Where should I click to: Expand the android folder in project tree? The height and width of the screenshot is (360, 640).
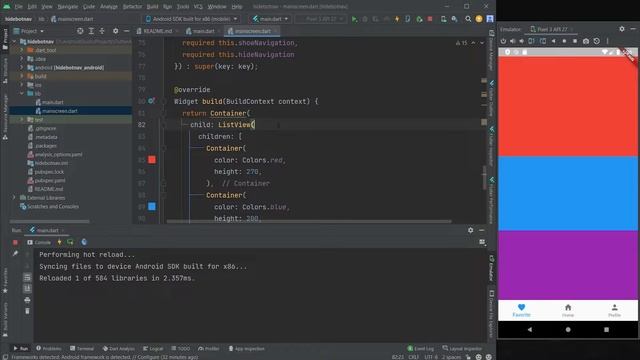[22, 67]
